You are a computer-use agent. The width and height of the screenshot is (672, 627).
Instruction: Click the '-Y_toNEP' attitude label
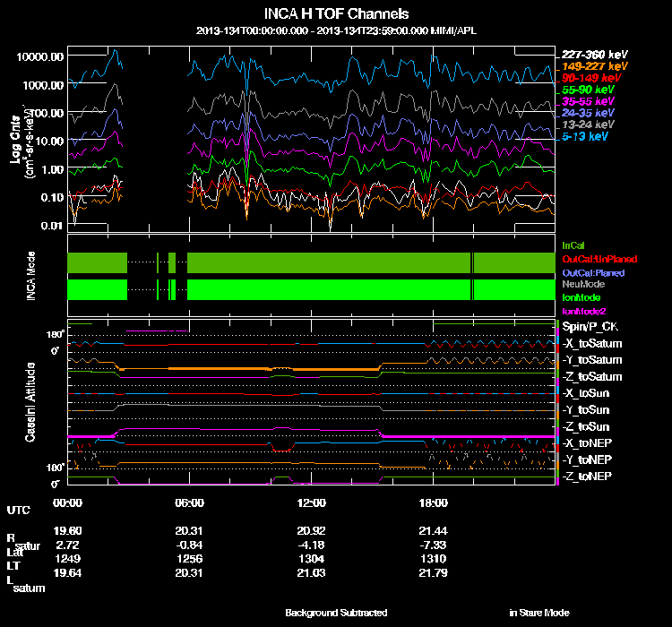(587, 460)
